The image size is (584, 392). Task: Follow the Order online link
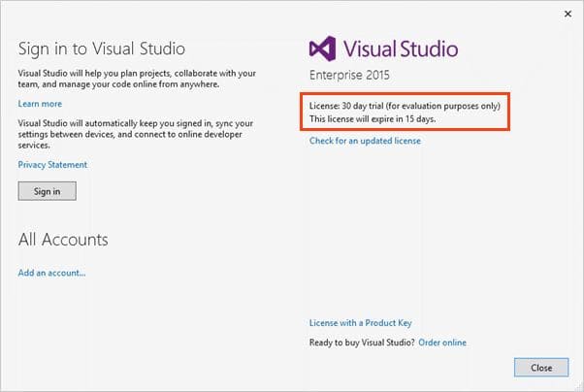coord(442,343)
